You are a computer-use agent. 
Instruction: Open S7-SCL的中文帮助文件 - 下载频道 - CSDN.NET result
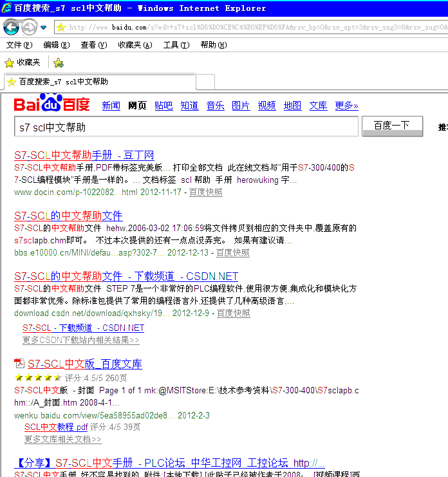[x=126, y=276]
